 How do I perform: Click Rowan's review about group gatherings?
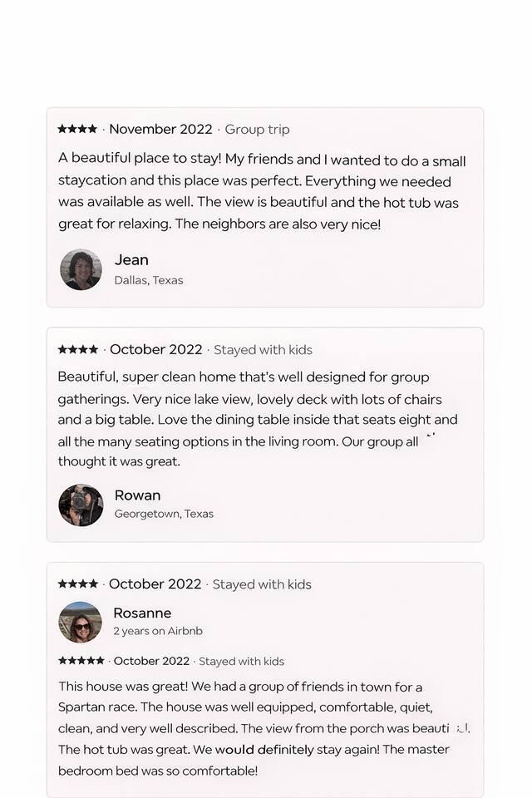click(x=258, y=419)
